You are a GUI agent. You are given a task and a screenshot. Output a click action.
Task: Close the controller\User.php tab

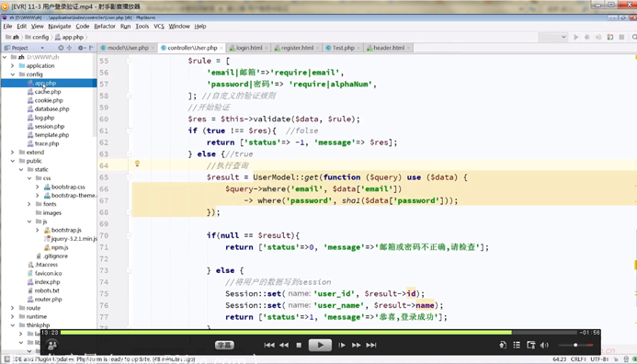pos(222,48)
